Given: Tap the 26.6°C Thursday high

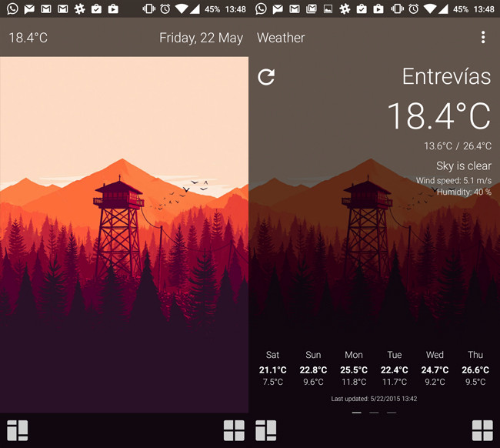Looking at the screenshot, I should [475, 369].
